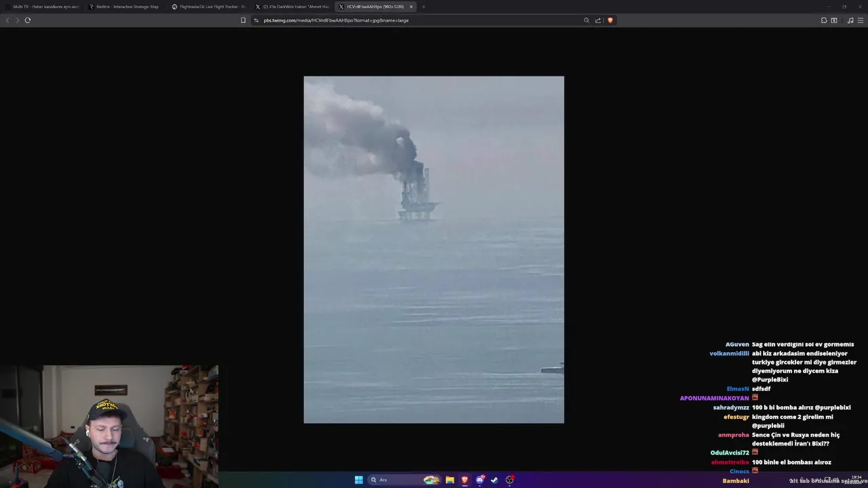The width and height of the screenshot is (868, 488).
Task: Open the Windows Start menu
Action: coord(359,480)
